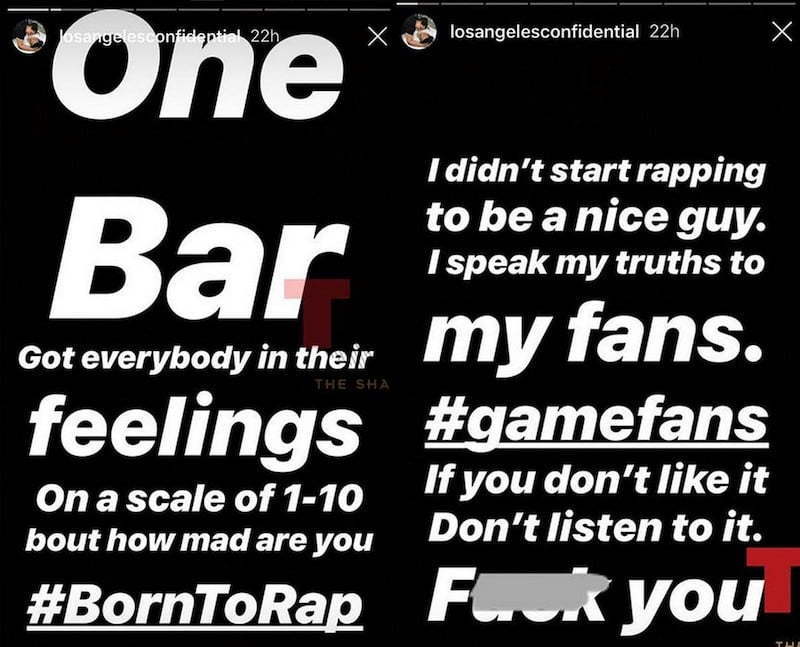Open the profile avatar on the left story
The width and height of the screenshot is (800, 647).
coord(29,36)
